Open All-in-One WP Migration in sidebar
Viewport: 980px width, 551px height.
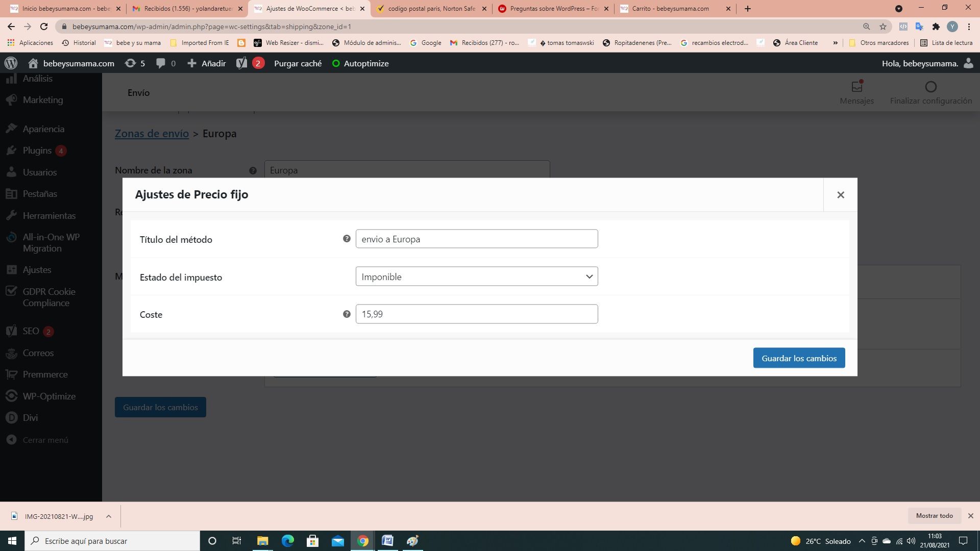pos(51,243)
